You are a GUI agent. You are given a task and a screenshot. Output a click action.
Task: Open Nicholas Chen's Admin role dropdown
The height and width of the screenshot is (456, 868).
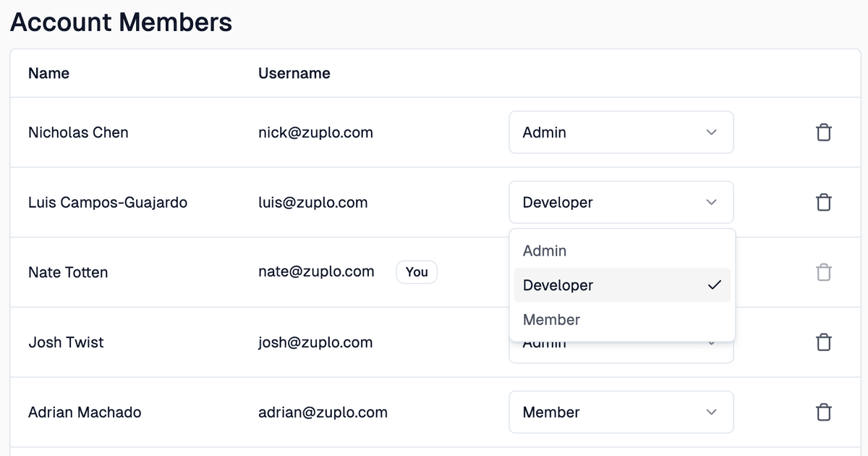[x=621, y=132]
